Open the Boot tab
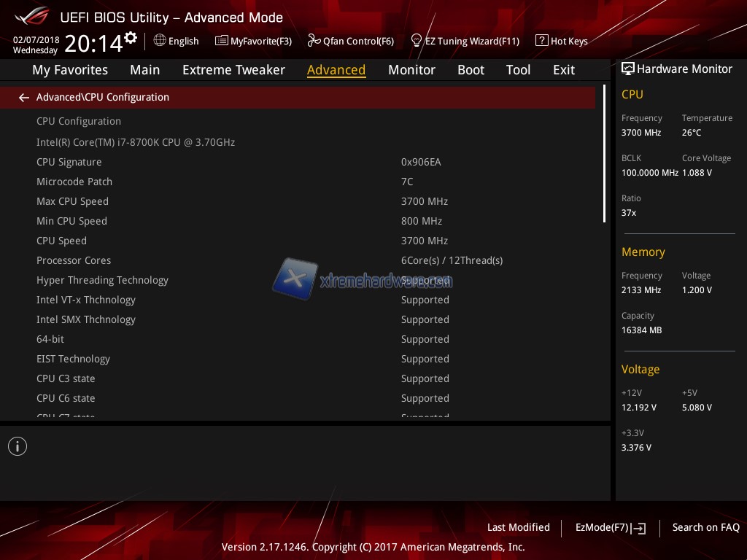The image size is (747, 560). point(471,70)
